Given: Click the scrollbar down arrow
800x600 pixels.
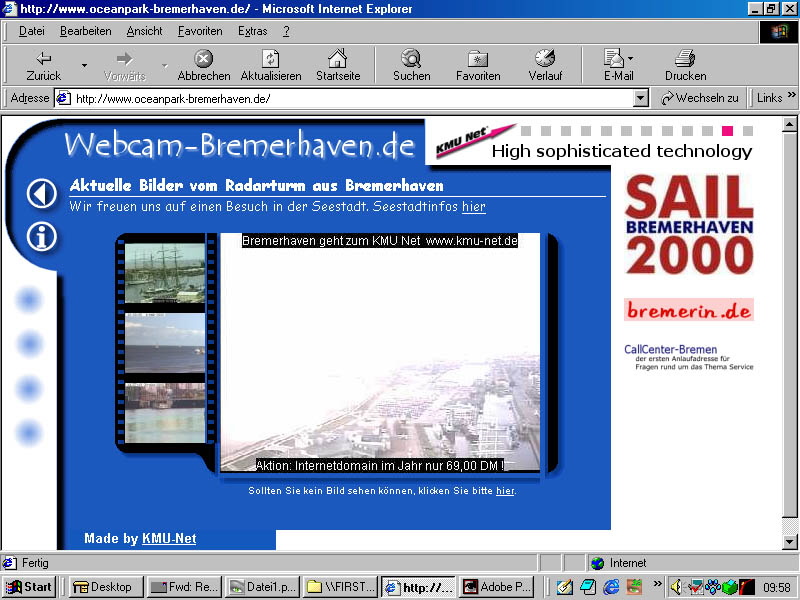Looking at the screenshot, I should 789,542.
